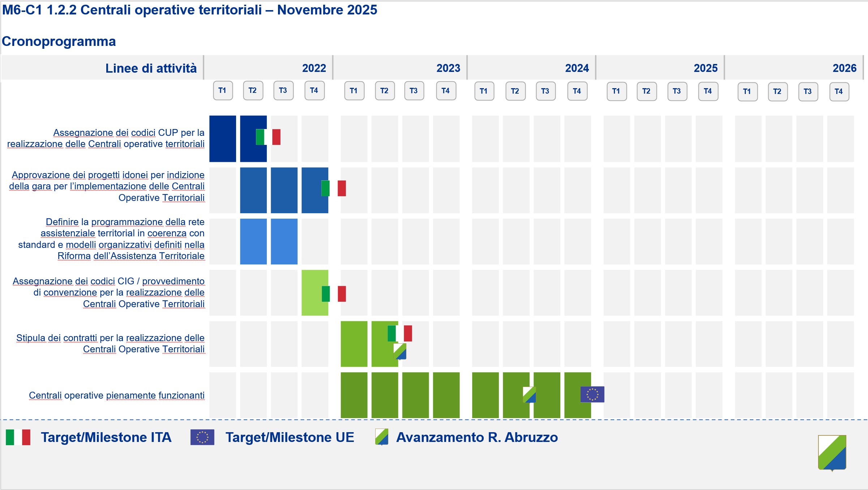Click the EU flag milestone in 2024 T4
Screen dimensions: 868x490
[x=592, y=394]
